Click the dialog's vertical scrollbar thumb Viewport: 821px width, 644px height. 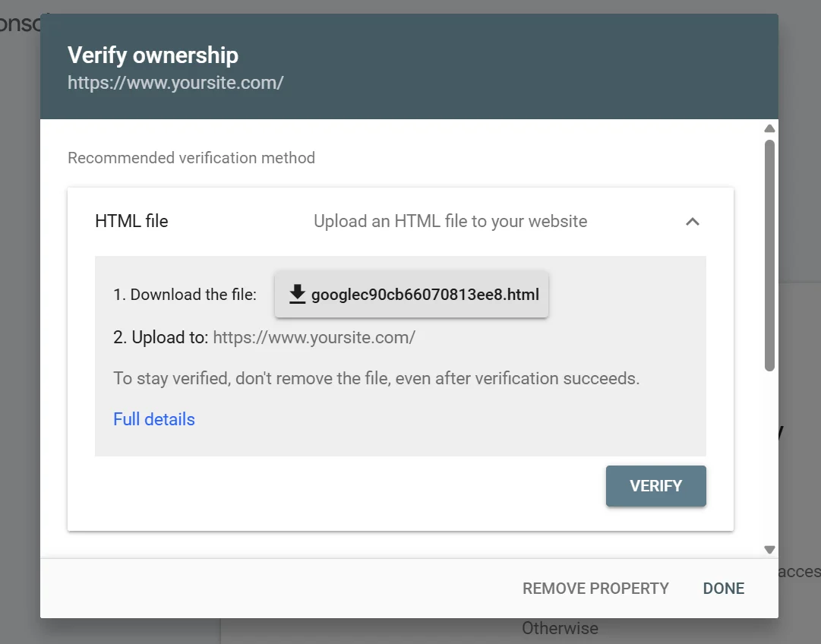point(769,254)
